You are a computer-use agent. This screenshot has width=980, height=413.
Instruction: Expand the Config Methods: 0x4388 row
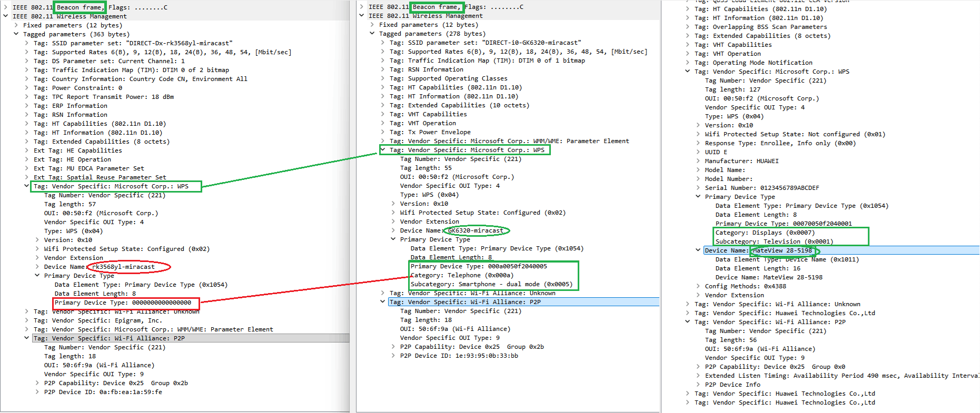click(x=698, y=286)
